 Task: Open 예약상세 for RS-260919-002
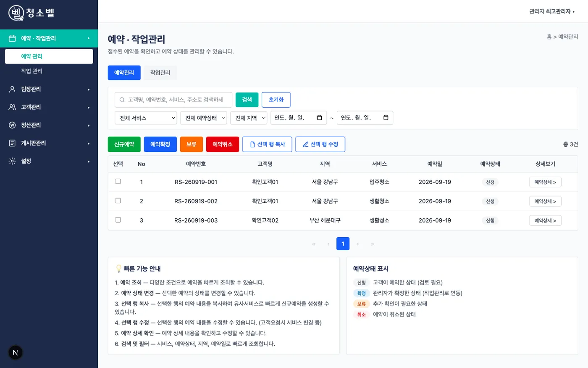(545, 201)
